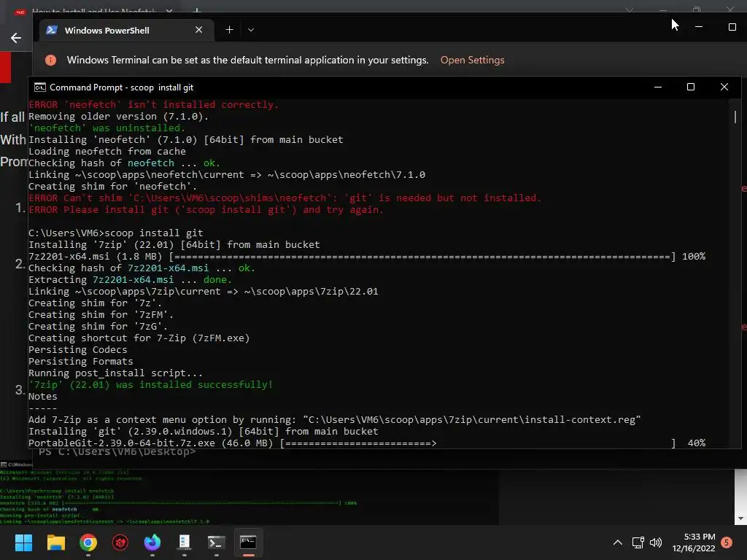Viewport: 747px width, 560px height.
Task: Open the blue swirl browser on the taskbar
Action: [x=152, y=542]
